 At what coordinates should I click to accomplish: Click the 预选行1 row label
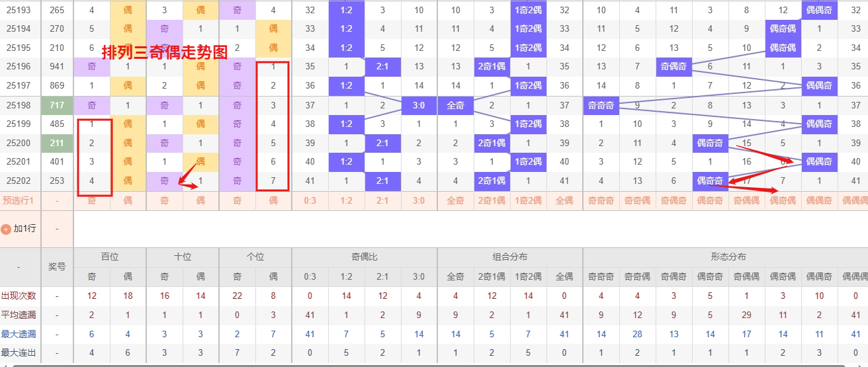pyautogui.click(x=20, y=200)
